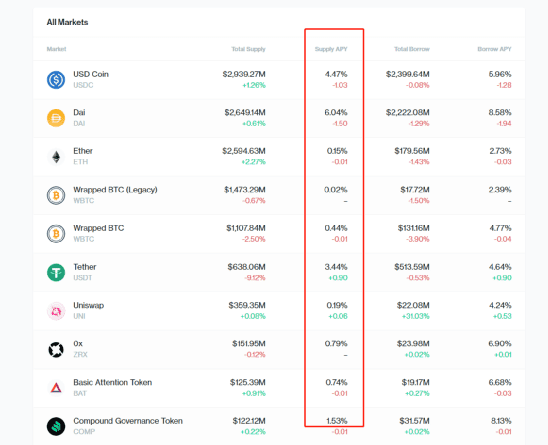548x445 pixels.
Task: Click Basic Attention Token supply APY 0.74%
Action: [x=336, y=382]
